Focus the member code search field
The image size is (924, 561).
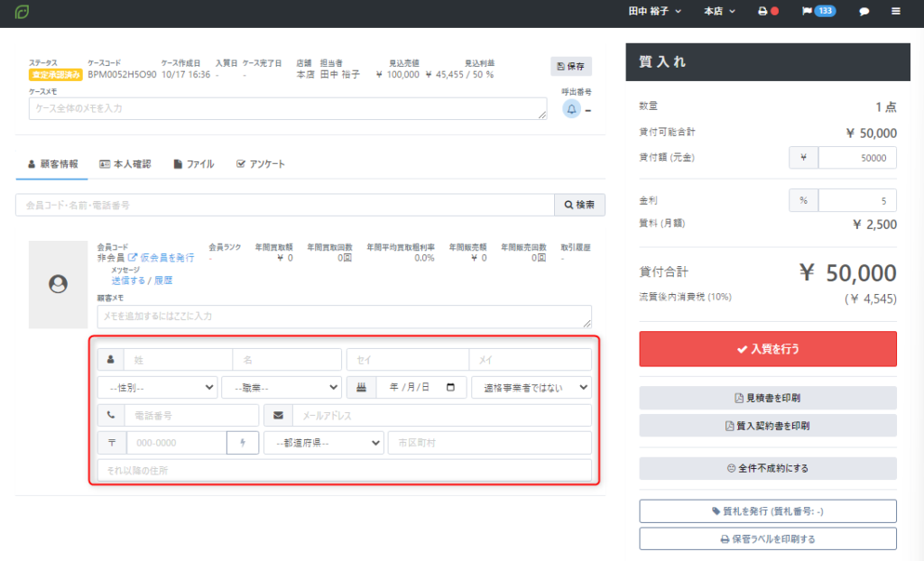coord(285,205)
